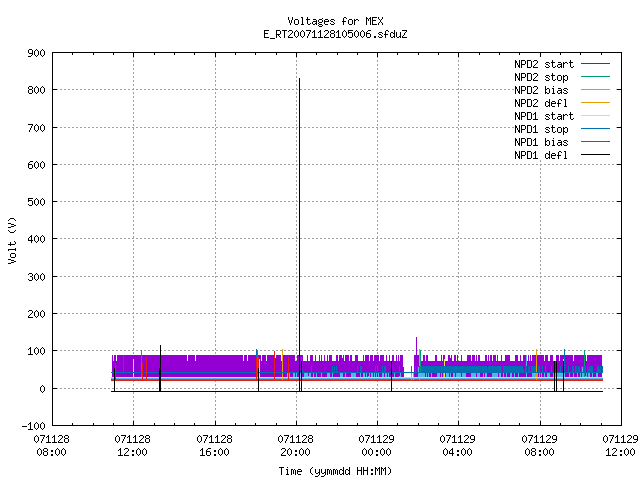Viewport: 640px width, 480px height.
Task: Click the dark blue NPD1 stop legend line
Action: (x=596, y=129)
